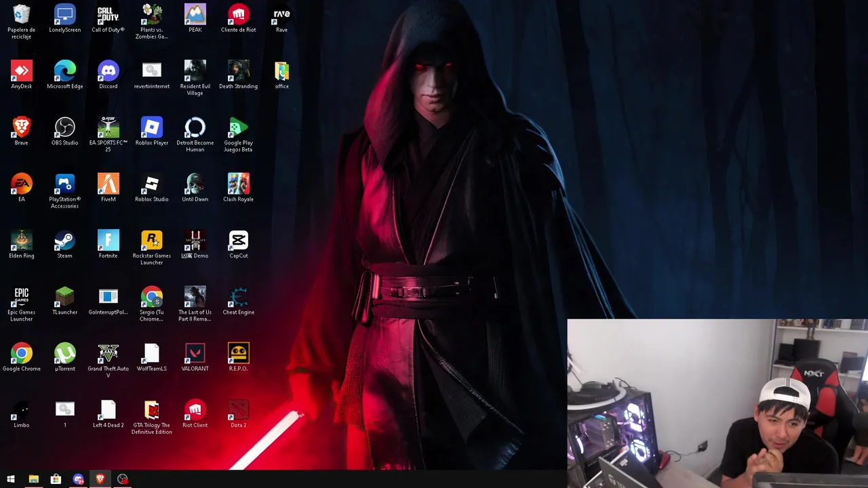
Task: Open the Windows Start menu
Action: tap(11, 479)
